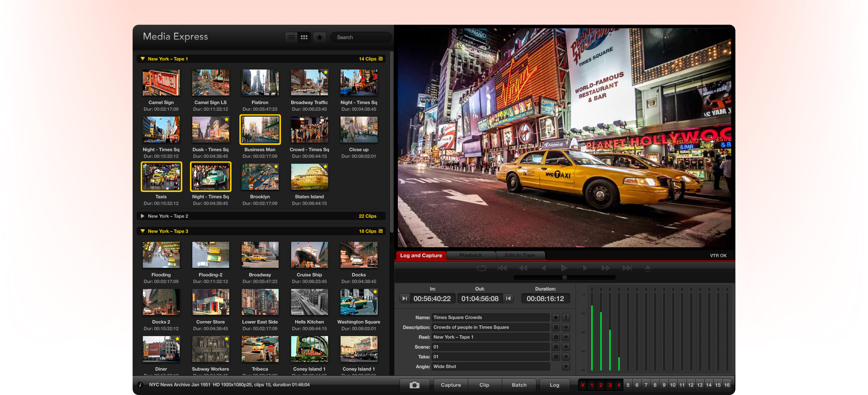Click the Clip button

484,385
